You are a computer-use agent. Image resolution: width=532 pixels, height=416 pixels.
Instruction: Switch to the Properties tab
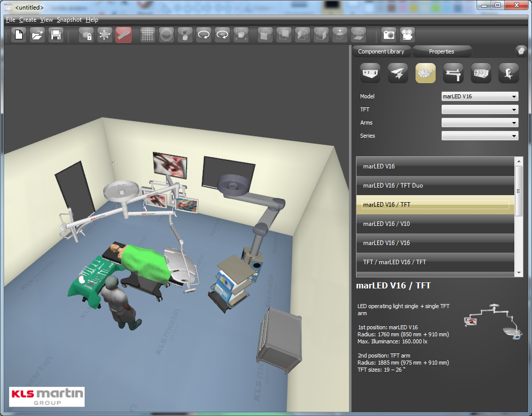tap(441, 51)
